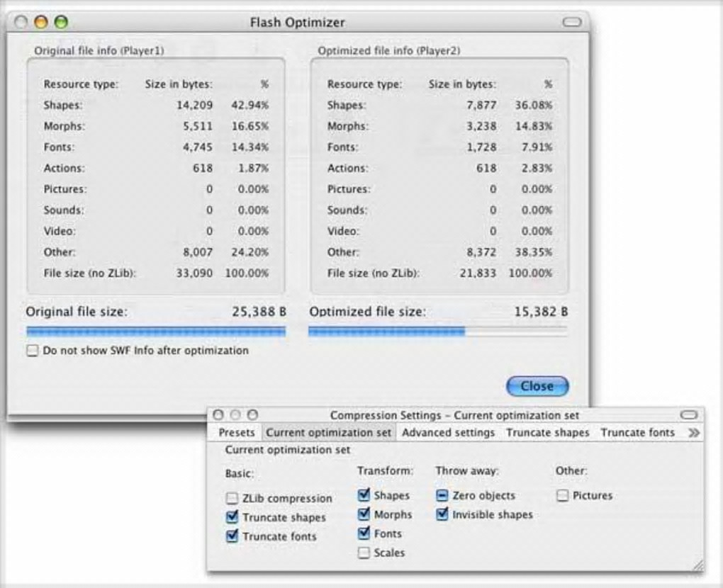Viewport: 723px width, 588px height.
Task: Minimize Flash Optimizer with yellow button
Action: (x=41, y=22)
